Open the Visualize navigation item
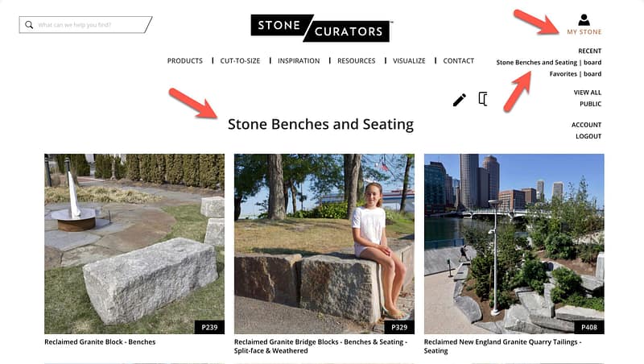The height and width of the screenshot is (364, 644). (409, 61)
